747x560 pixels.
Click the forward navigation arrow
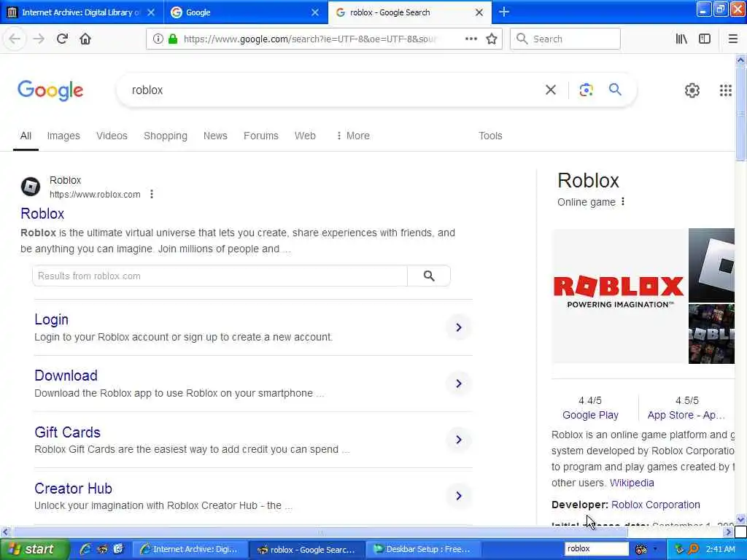39,39
